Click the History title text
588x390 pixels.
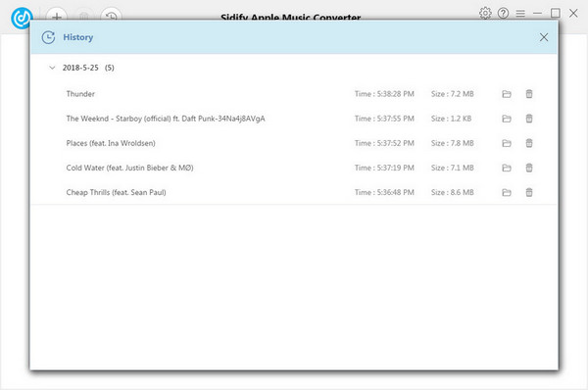[x=78, y=37]
